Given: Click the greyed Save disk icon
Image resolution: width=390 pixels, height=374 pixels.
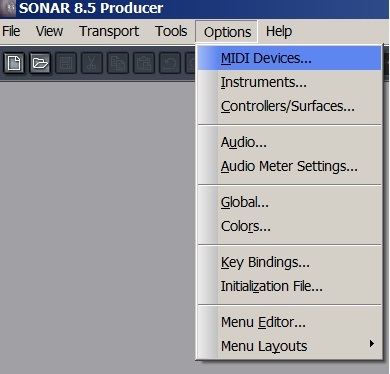Looking at the screenshot, I should coord(66,63).
